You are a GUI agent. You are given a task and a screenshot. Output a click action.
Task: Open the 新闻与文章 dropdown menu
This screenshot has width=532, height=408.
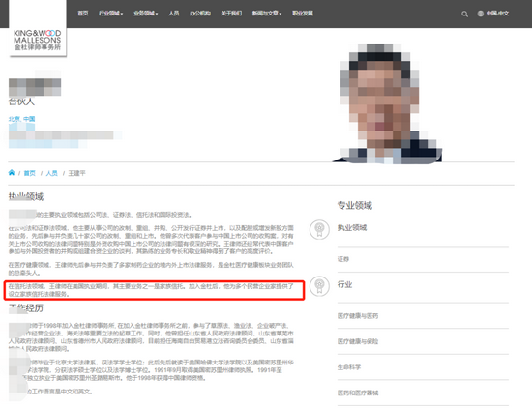click(x=267, y=14)
